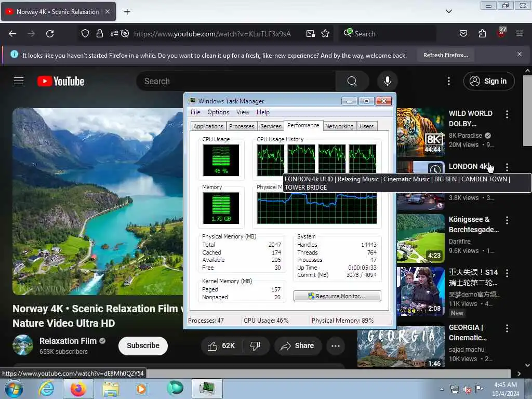Open Task Manager File menu
This screenshot has height=399, width=532.
[x=195, y=112]
